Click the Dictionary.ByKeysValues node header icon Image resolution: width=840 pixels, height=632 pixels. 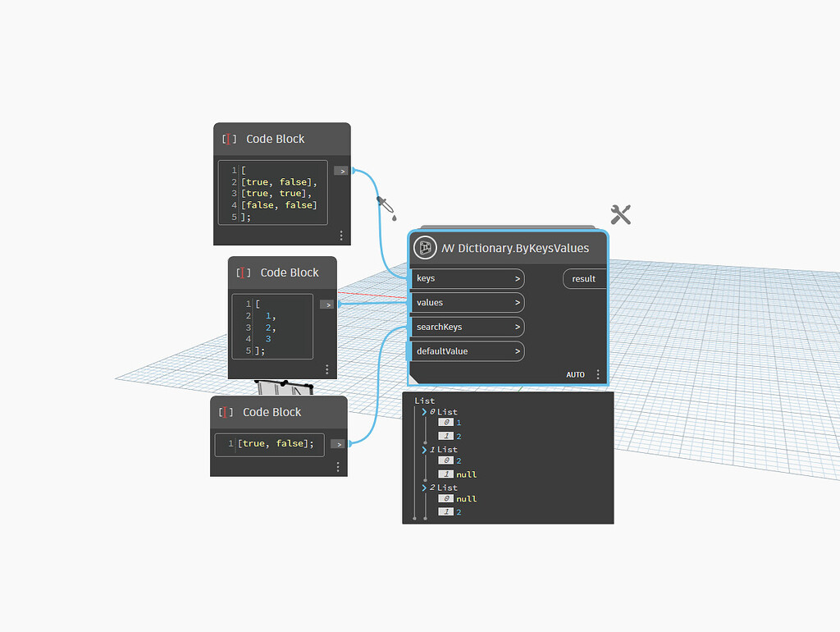click(x=425, y=247)
